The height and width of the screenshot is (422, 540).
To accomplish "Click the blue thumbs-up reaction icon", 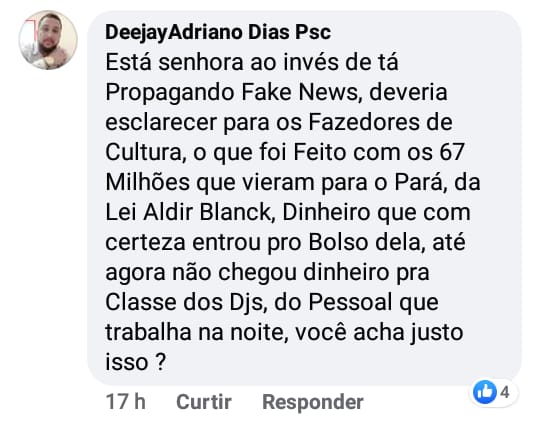I will [x=485, y=392].
